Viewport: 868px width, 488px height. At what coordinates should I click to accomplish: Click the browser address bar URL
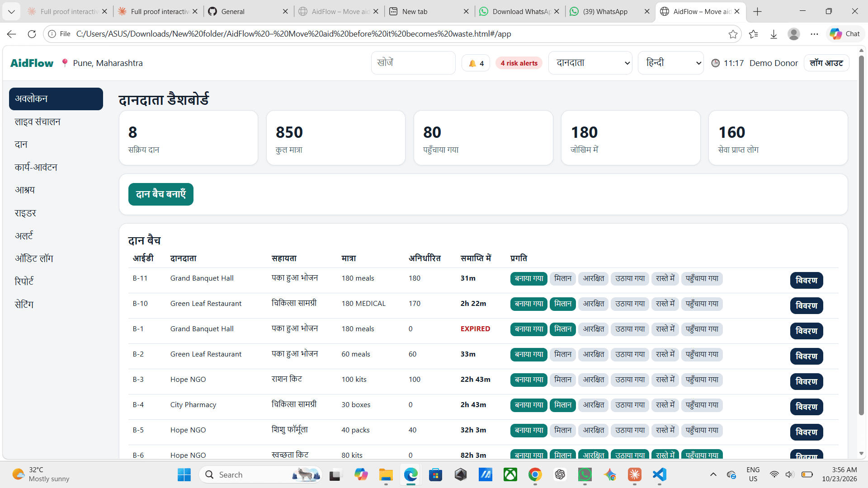coord(294,34)
